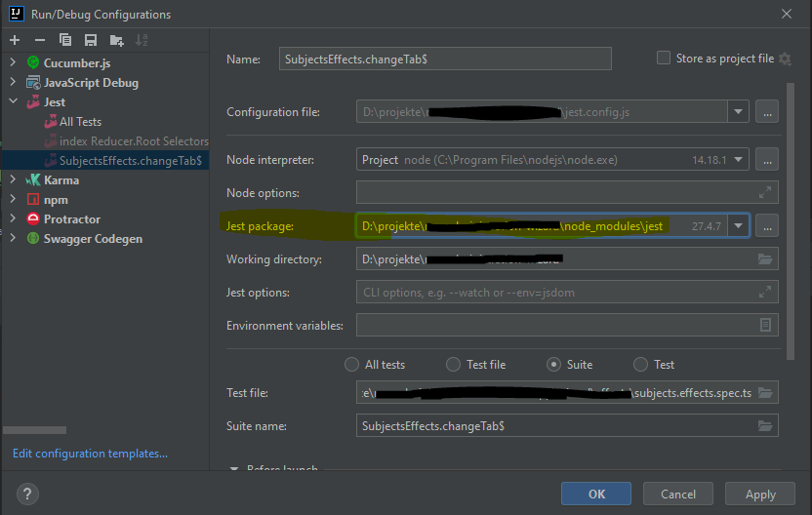Select All Tests Jest configuration
Viewport: 812px width, 515px height.
point(80,122)
